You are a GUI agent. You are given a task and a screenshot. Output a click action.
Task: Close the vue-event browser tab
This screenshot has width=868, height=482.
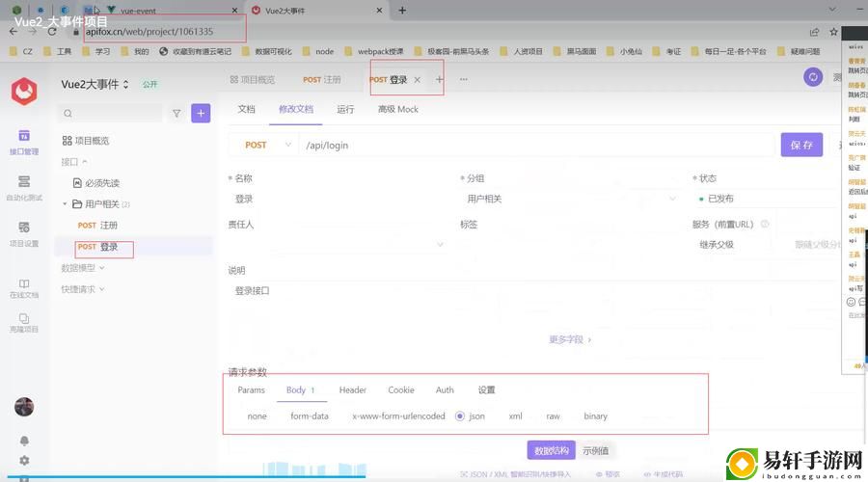click(x=234, y=11)
